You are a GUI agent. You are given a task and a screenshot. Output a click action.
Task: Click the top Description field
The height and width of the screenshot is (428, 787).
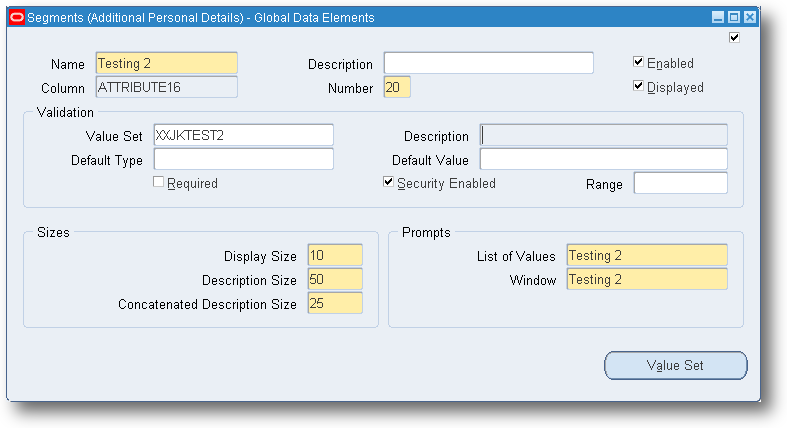pos(488,63)
